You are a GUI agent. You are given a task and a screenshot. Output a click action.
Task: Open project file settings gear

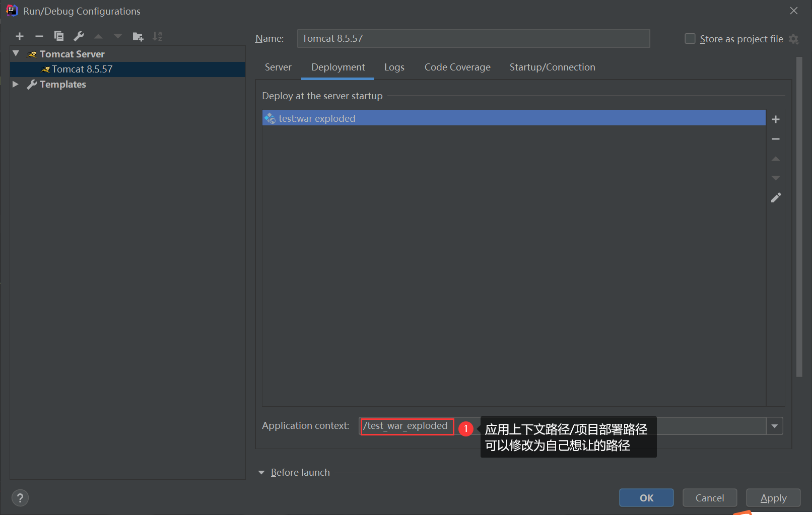(794, 39)
